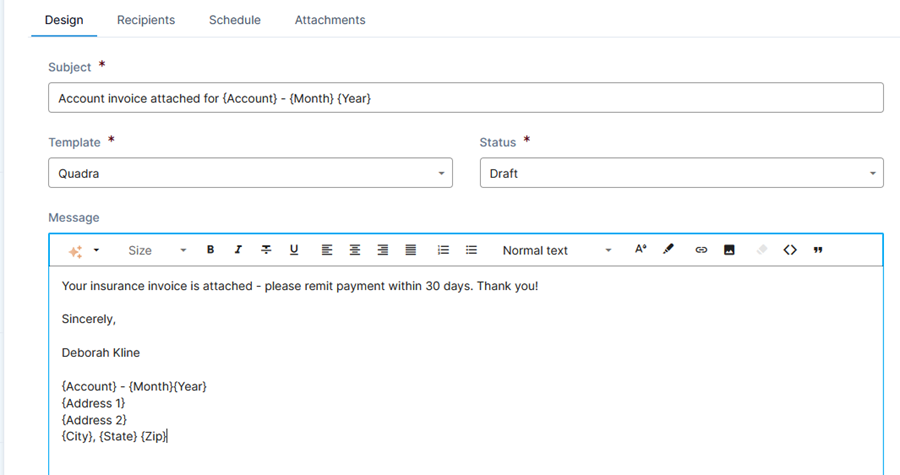Insert a numbered list
The image size is (900, 475).
(444, 250)
